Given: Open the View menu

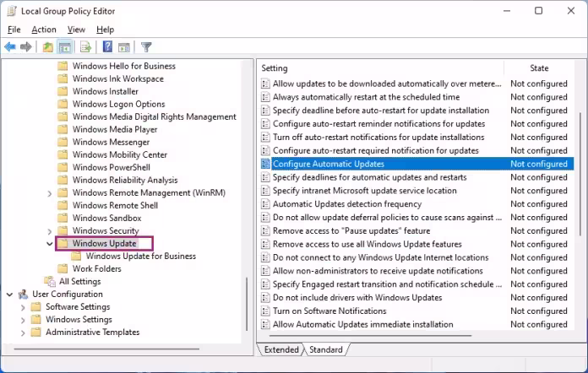Looking at the screenshot, I should 76,30.
